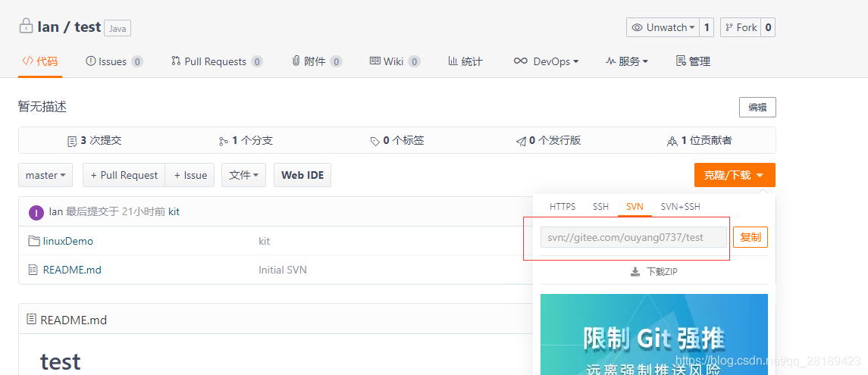Click the Issues exclamation circle icon
The width and height of the screenshot is (868, 375).
coord(91,61)
